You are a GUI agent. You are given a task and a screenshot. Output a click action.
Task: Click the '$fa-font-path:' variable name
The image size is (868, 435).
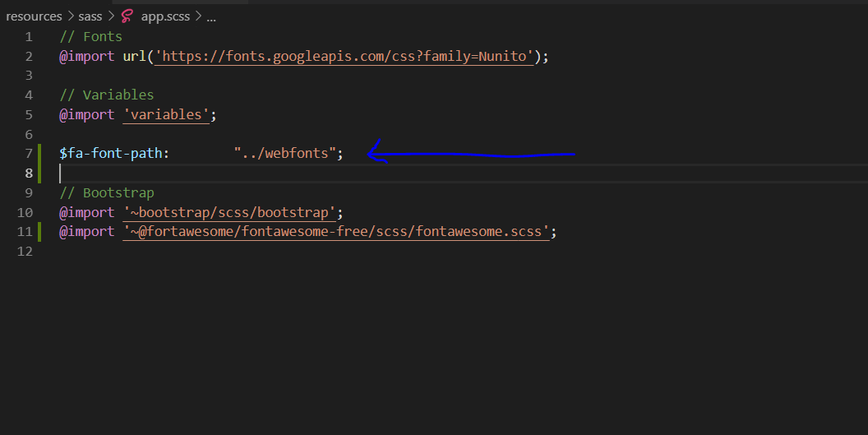tap(114, 154)
